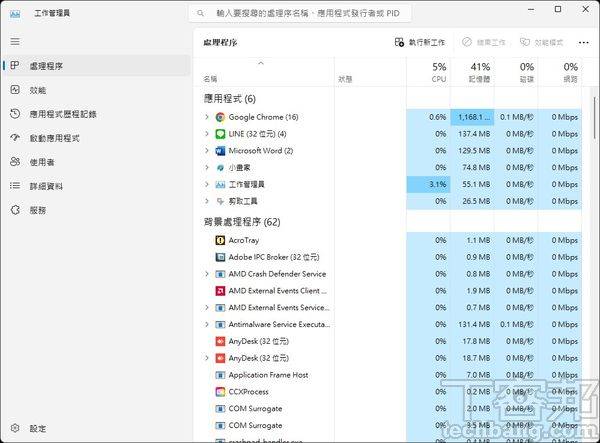Switch to 使用者 tab
Viewport: 600px width, 443px height.
(x=96, y=162)
